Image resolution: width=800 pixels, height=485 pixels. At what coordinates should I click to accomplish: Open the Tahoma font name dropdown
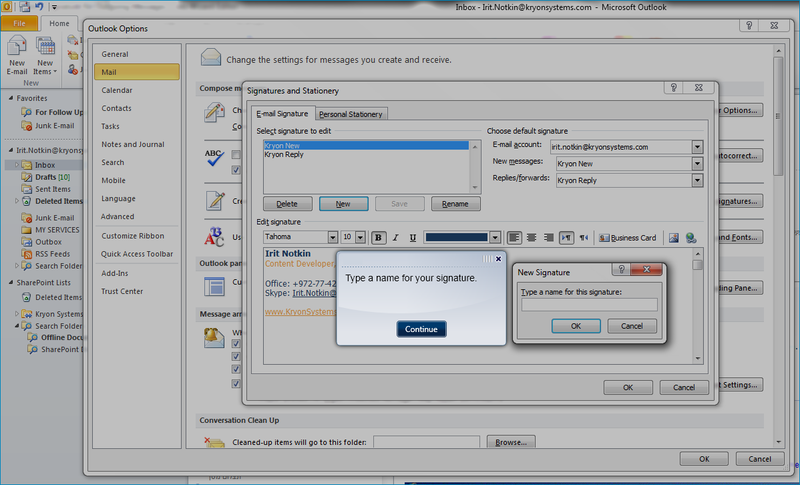(x=333, y=237)
